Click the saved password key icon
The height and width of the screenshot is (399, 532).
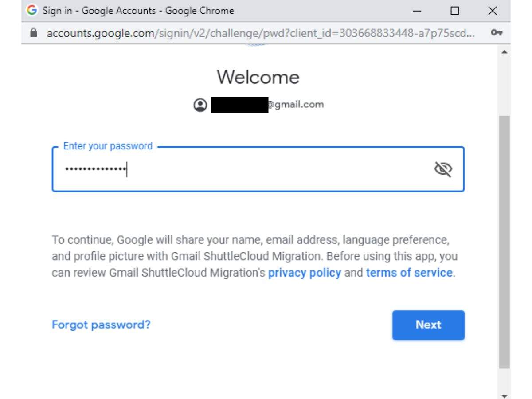(x=497, y=33)
